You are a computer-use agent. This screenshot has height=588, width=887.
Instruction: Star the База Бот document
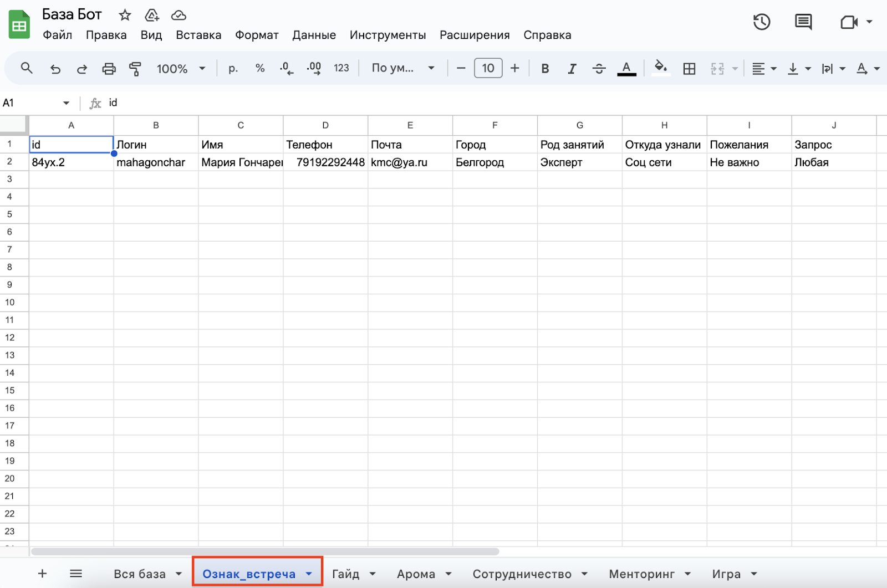coord(125,15)
